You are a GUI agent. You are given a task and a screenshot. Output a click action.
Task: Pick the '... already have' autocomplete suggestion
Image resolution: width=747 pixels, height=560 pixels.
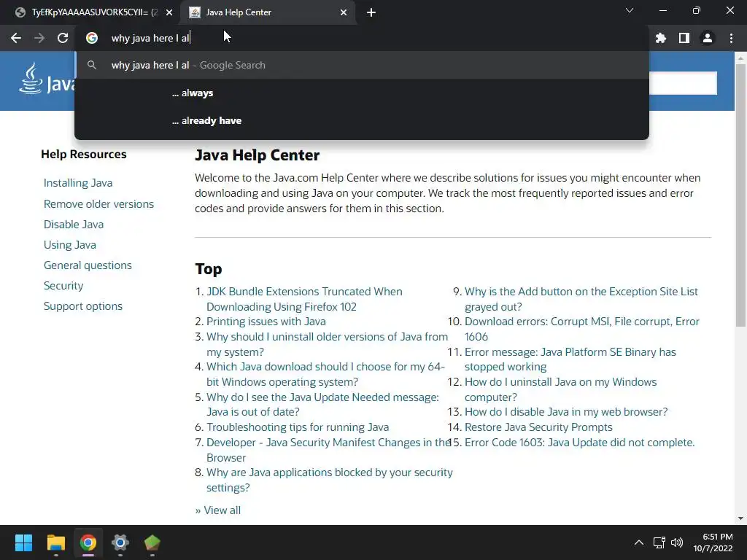(362, 120)
